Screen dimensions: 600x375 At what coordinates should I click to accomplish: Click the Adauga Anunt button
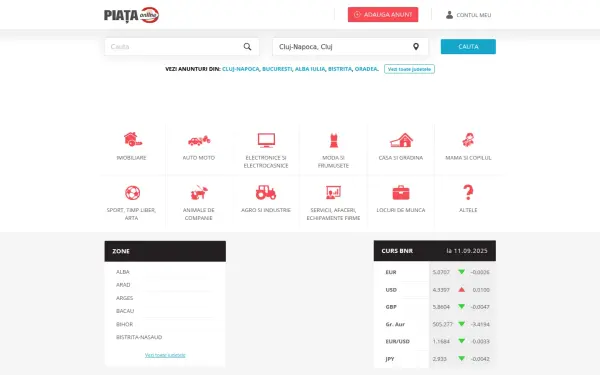tap(383, 15)
